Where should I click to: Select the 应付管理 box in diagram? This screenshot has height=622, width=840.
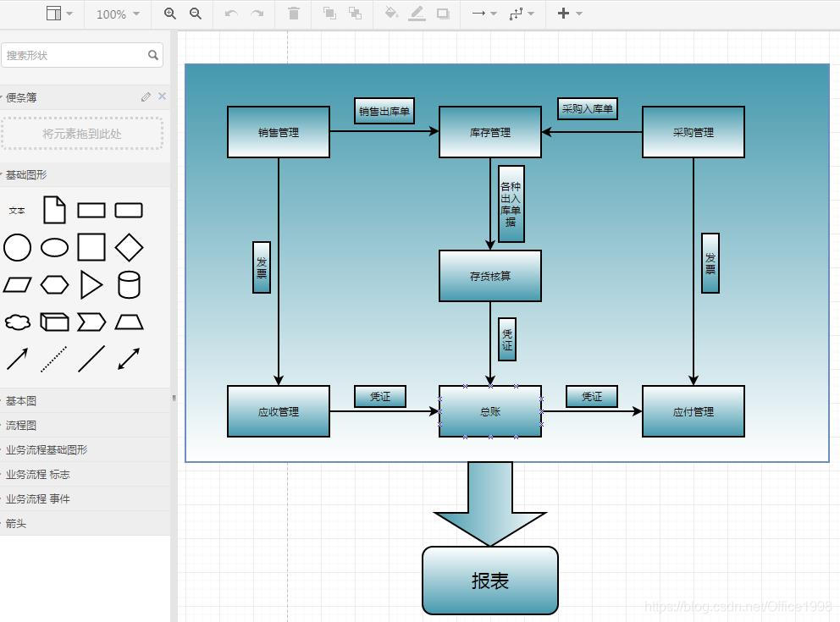pyautogui.click(x=694, y=411)
